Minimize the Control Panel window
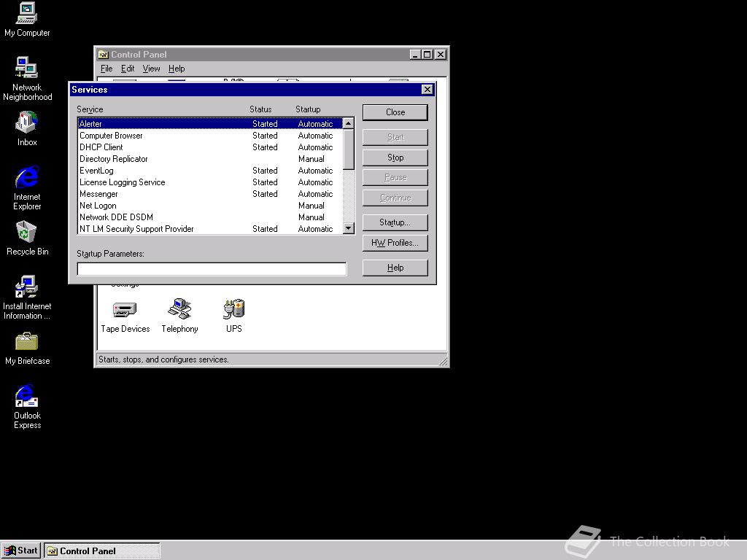This screenshot has height=560, width=747. pos(415,54)
